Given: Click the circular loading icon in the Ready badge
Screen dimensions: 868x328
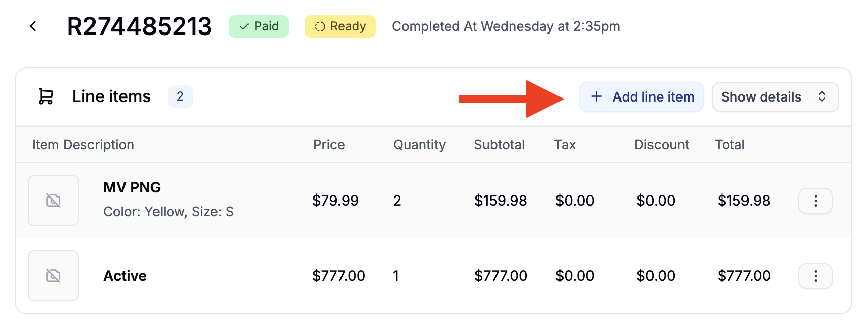Looking at the screenshot, I should (320, 26).
